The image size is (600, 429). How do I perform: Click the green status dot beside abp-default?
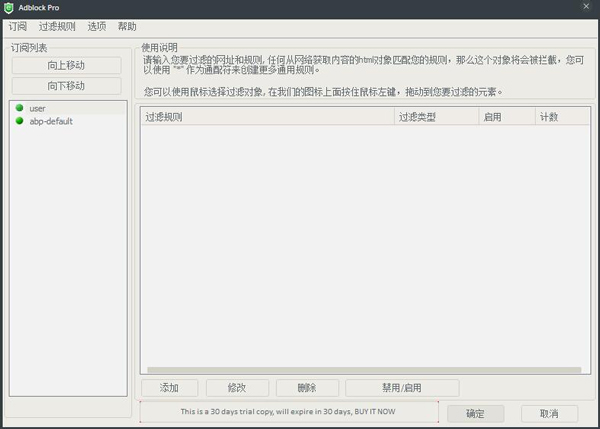tap(20, 121)
